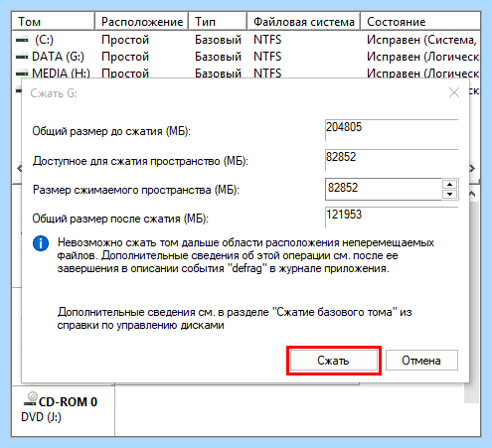Image resolution: width=492 pixels, height=448 pixels.
Task: Select the DATA (G:) volume row
Action: 246,57
